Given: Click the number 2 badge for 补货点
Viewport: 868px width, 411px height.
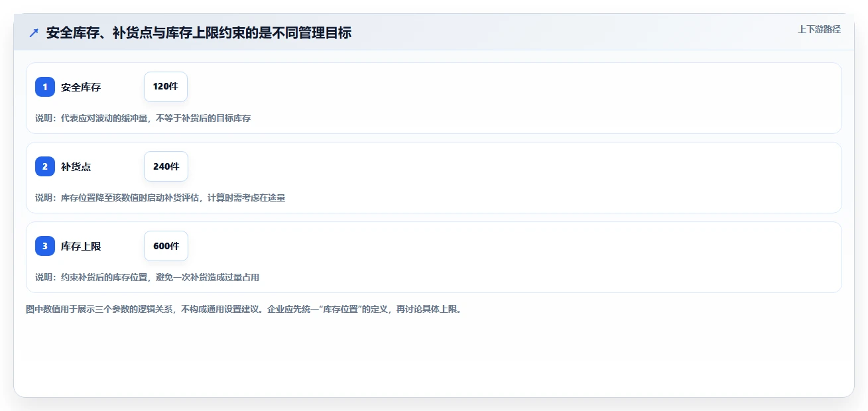Looking at the screenshot, I should [x=45, y=166].
